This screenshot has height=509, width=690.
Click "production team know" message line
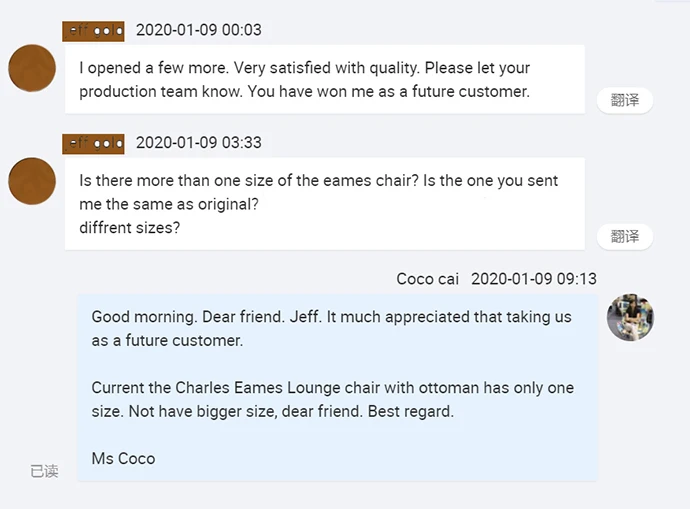(304, 91)
